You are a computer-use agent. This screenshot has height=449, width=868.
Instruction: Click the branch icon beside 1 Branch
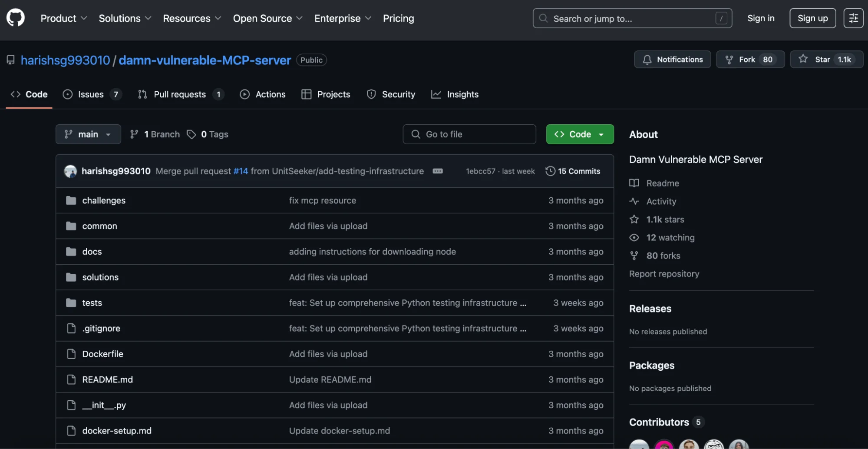[134, 134]
